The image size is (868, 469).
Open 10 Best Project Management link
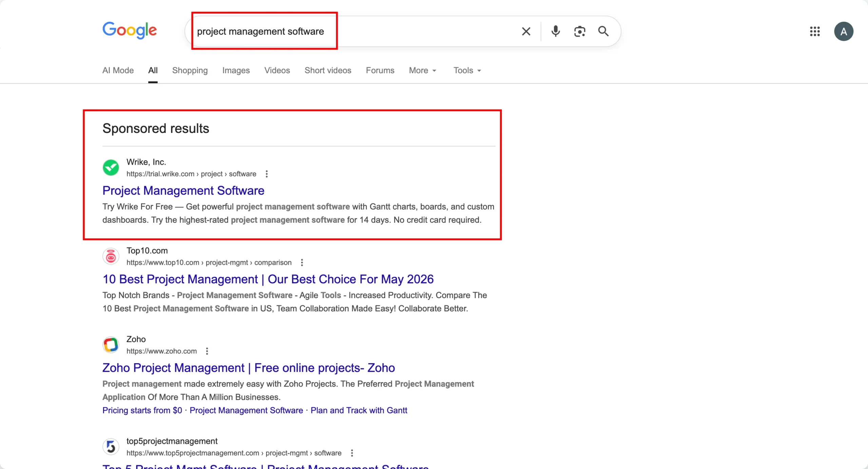click(268, 279)
